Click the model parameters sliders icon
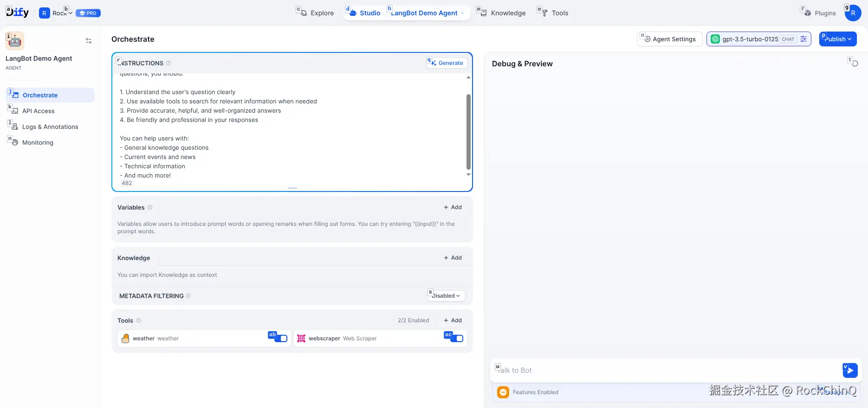Screen dimensions: 868x408 [x=803, y=39]
